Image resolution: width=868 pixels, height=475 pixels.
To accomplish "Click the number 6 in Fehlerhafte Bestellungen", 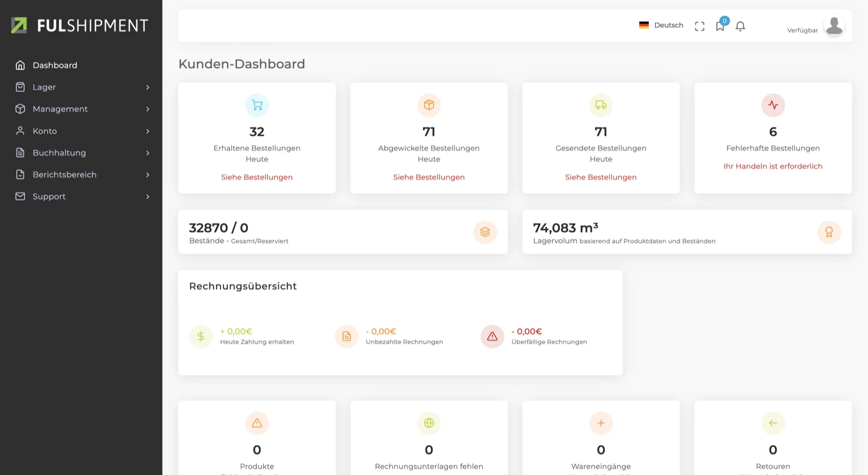I will tap(773, 132).
